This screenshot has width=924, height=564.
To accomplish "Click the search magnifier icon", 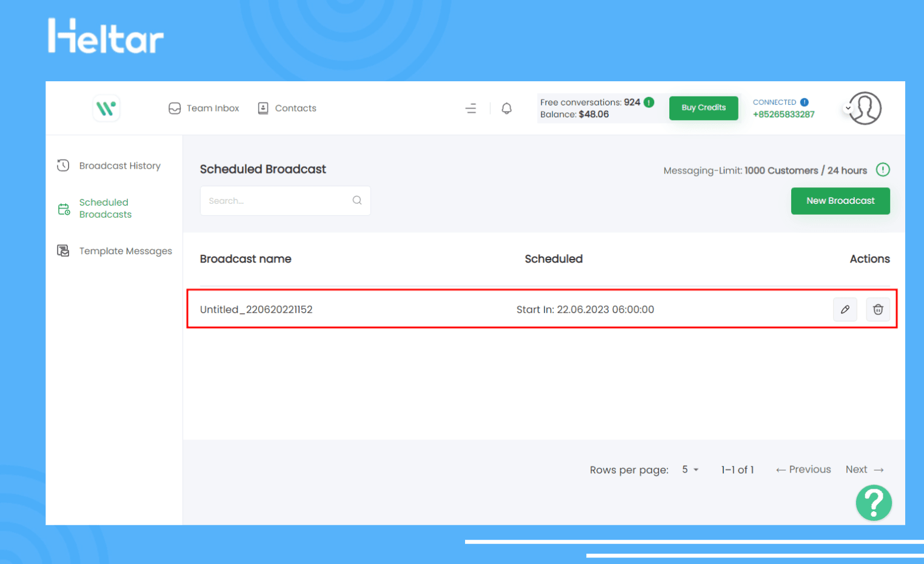I will pyautogui.click(x=357, y=200).
